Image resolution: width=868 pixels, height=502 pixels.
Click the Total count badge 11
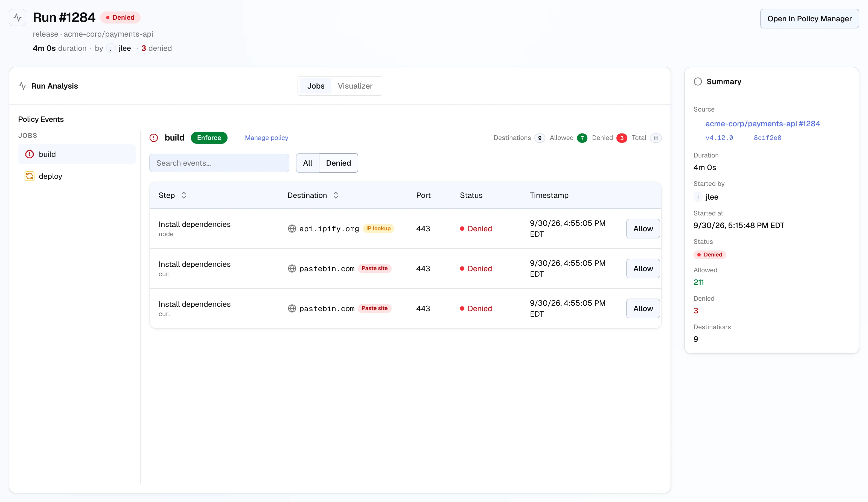pos(656,138)
